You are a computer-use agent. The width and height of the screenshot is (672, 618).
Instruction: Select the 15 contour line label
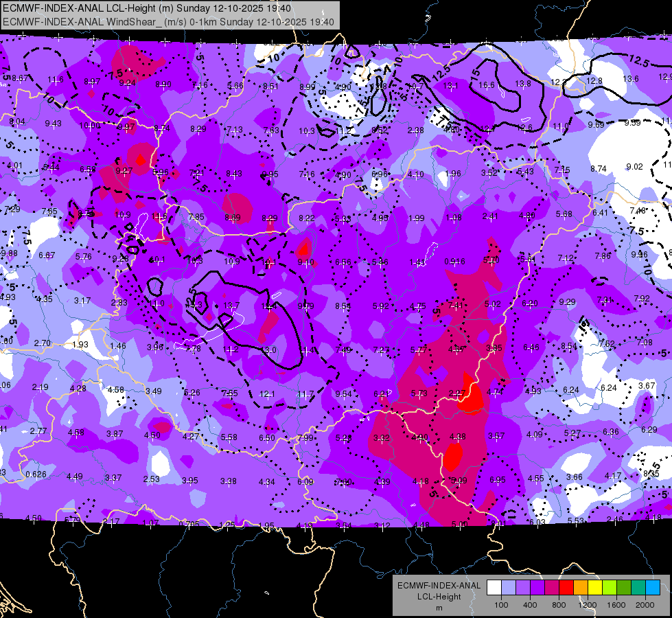[476, 75]
